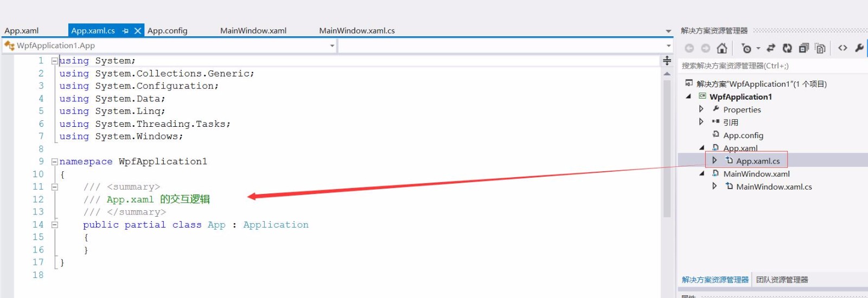Switch to the MainWindow.xaml editor tab

pyautogui.click(x=253, y=31)
